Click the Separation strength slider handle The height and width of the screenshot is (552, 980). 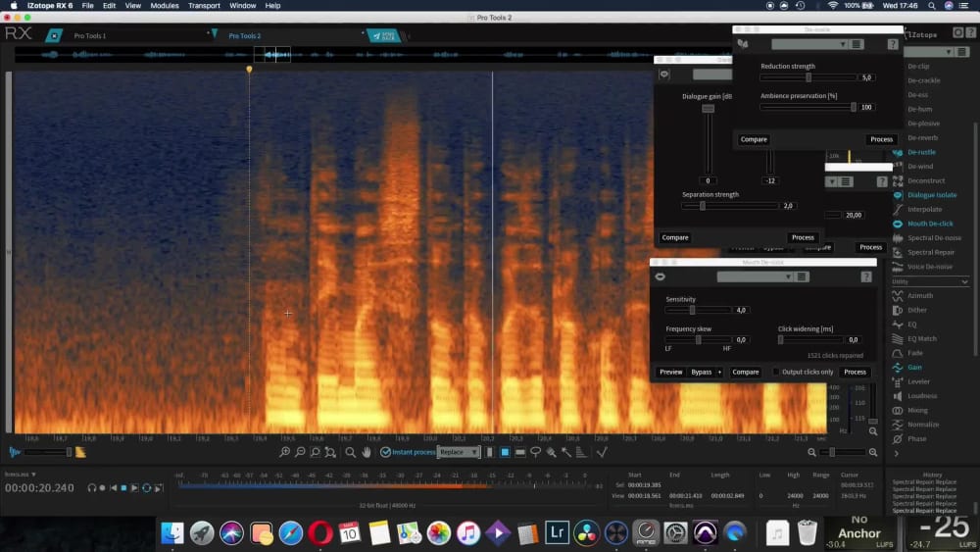click(x=703, y=206)
